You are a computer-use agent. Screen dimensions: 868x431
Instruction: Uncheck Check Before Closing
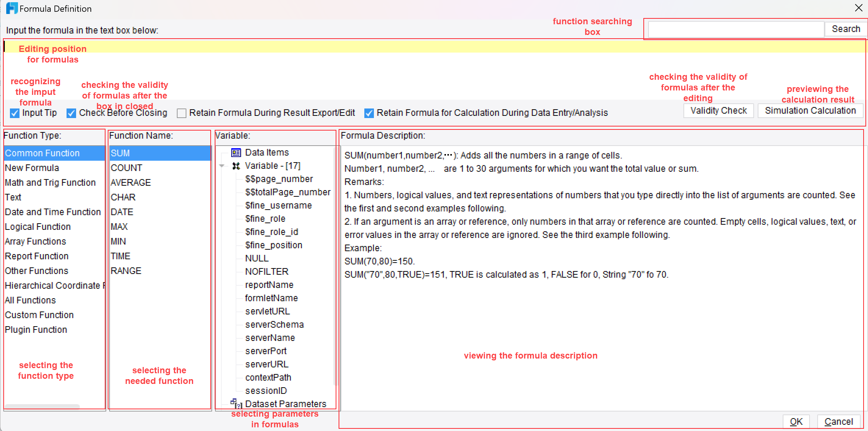71,113
